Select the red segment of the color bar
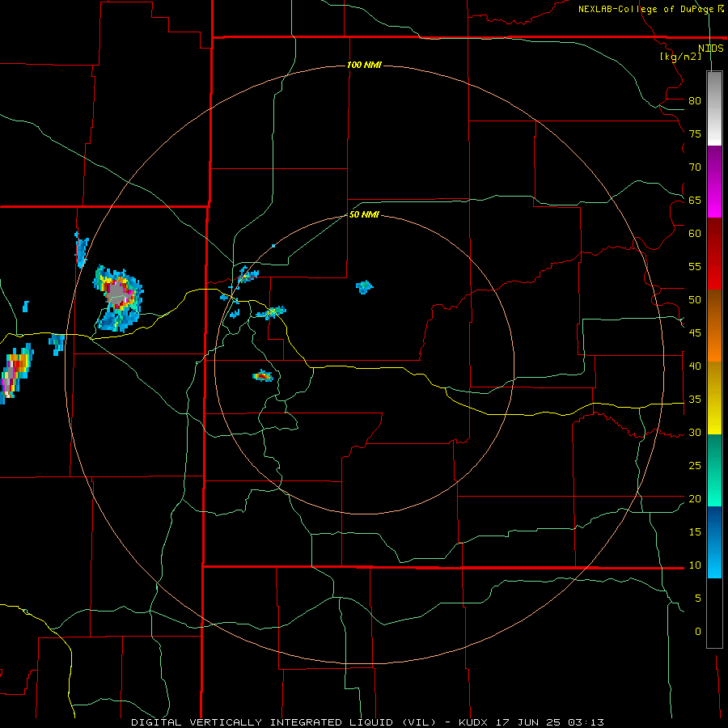 [x=714, y=253]
